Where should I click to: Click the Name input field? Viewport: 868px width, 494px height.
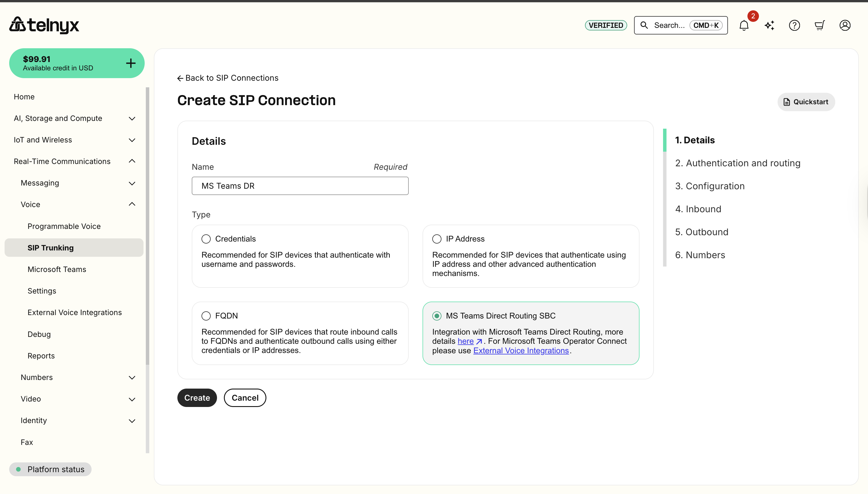click(x=300, y=186)
